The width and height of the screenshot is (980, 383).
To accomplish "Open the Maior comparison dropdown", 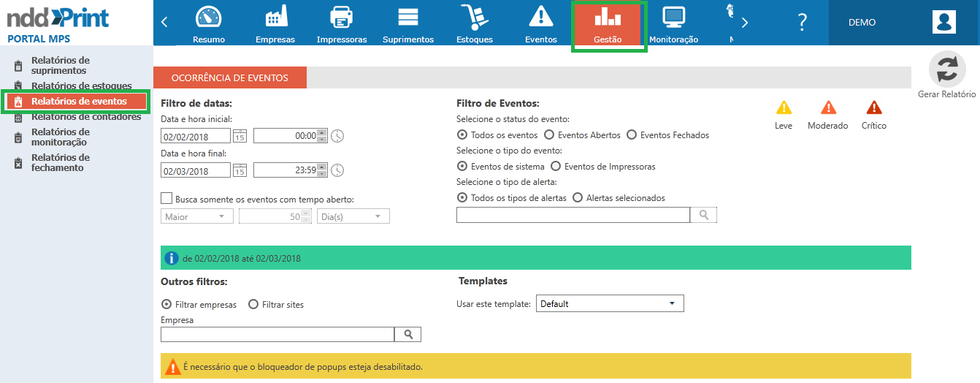I will [196, 216].
